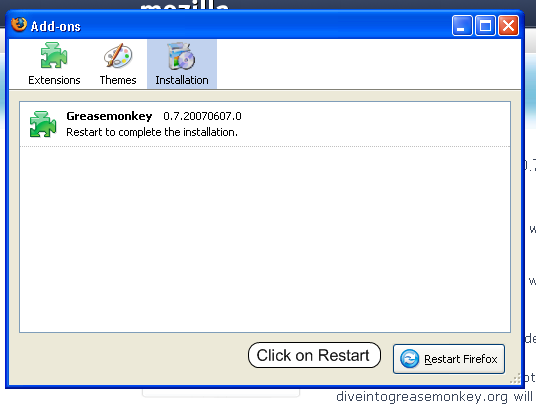Click diveintogreasemonkey.org text in background page

tap(422, 397)
